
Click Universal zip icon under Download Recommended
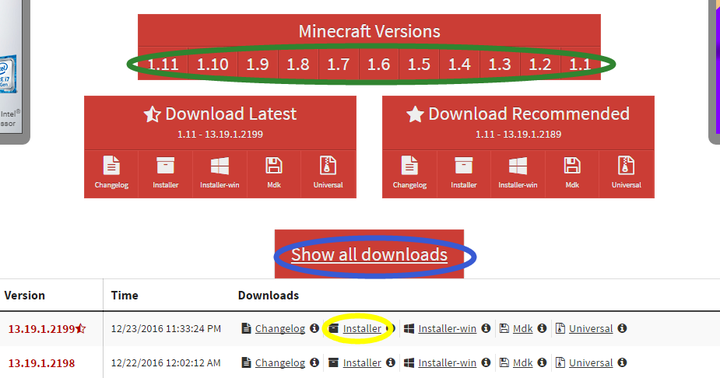626,166
